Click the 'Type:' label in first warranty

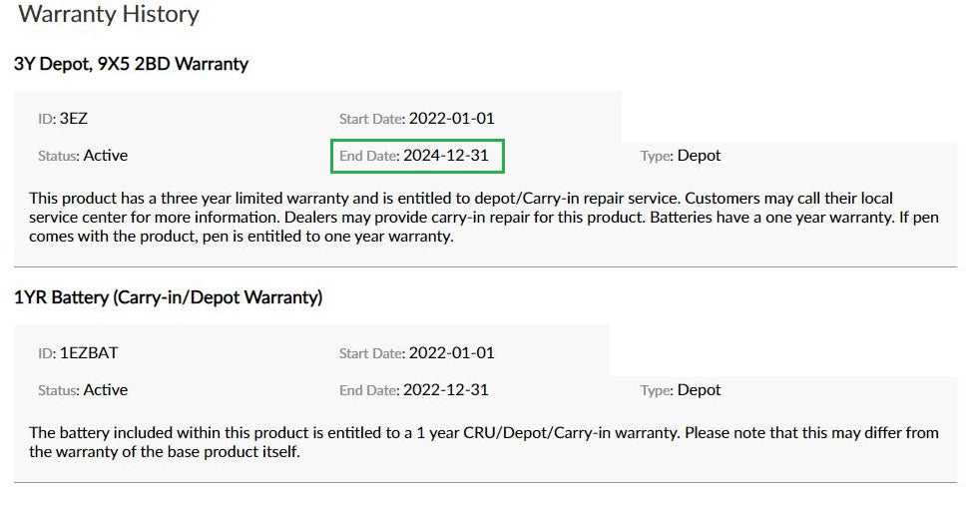(657, 156)
